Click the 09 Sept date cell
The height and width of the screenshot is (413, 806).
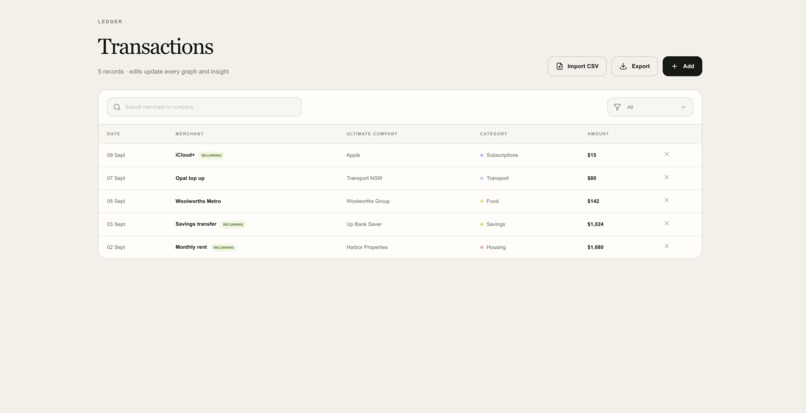pyautogui.click(x=116, y=155)
